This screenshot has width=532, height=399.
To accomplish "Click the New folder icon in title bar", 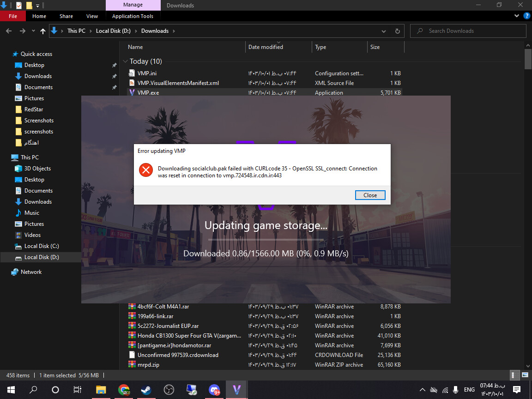I will [29, 5].
